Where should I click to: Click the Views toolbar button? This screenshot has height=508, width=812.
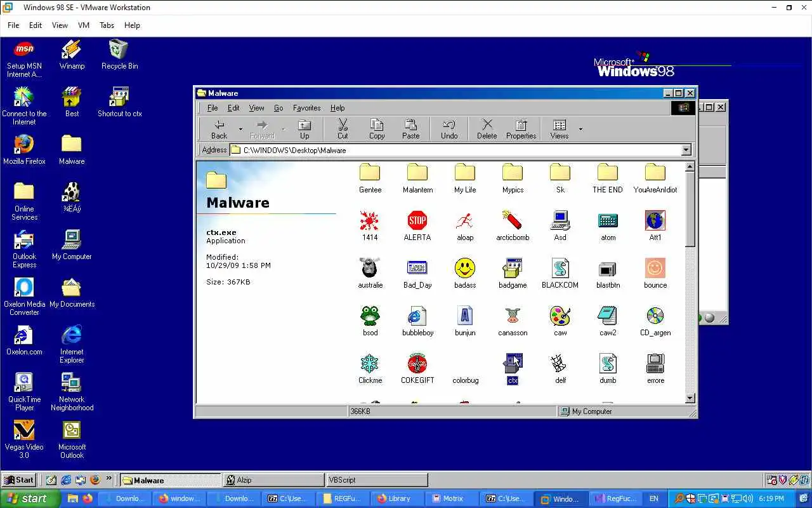[560, 129]
